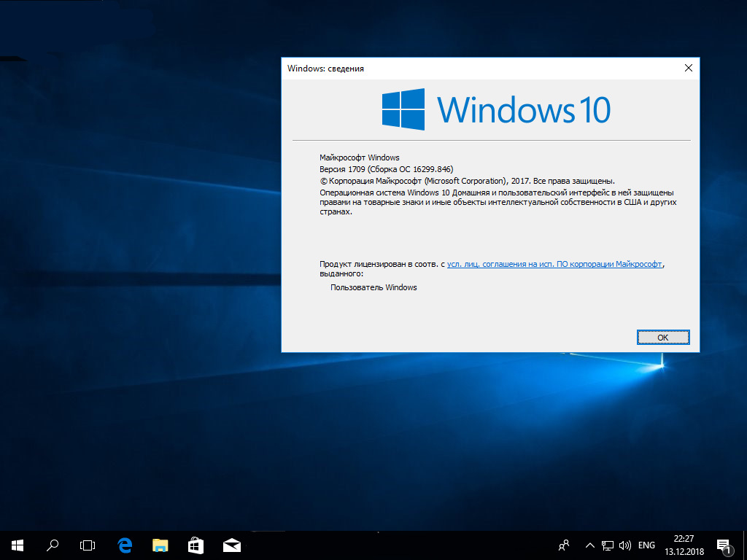Switch input language ENG indicator

(x=646, y=545)
